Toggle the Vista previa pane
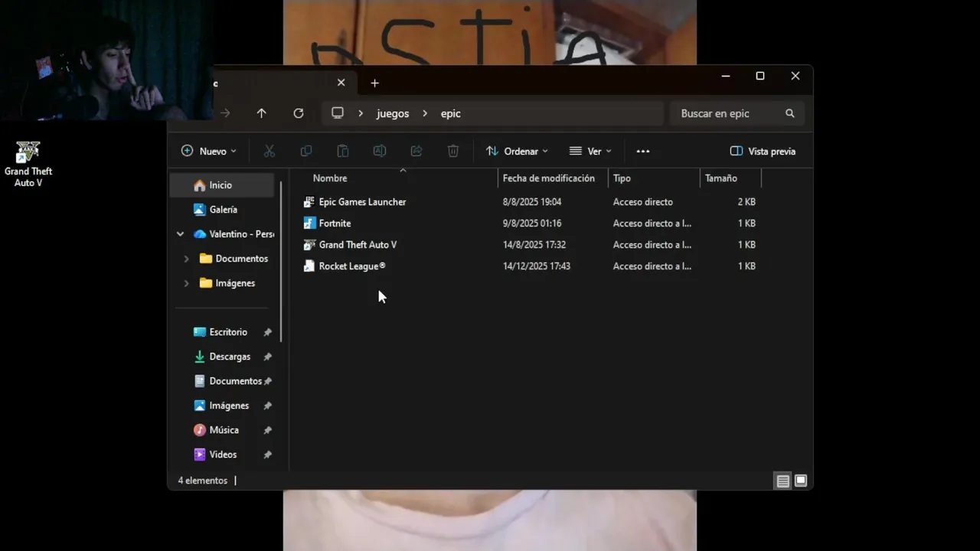Image resolution: width=980 pixels, height=551 pixels. [763, 152]
